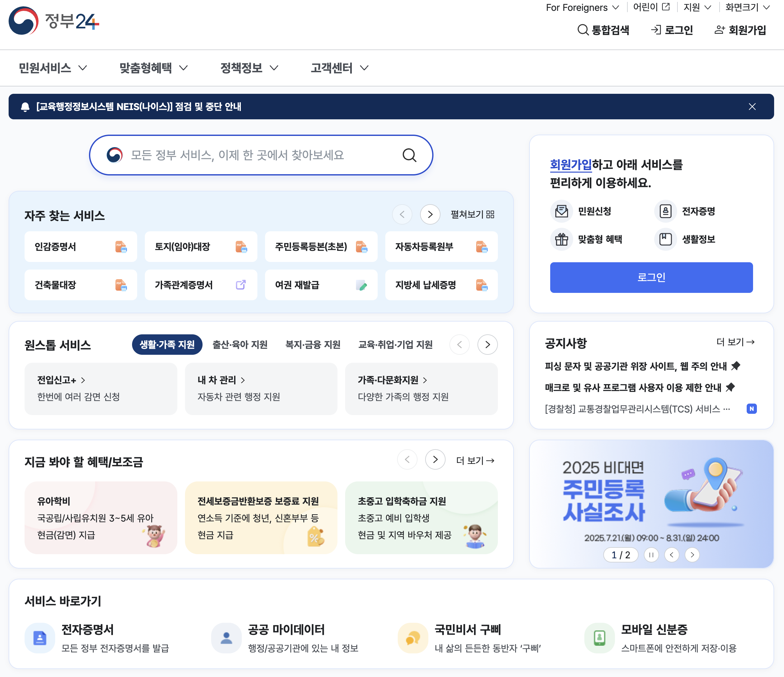Open the For Foreigners dropdown
Screen dimensions: 784x677
click(582, 8)
